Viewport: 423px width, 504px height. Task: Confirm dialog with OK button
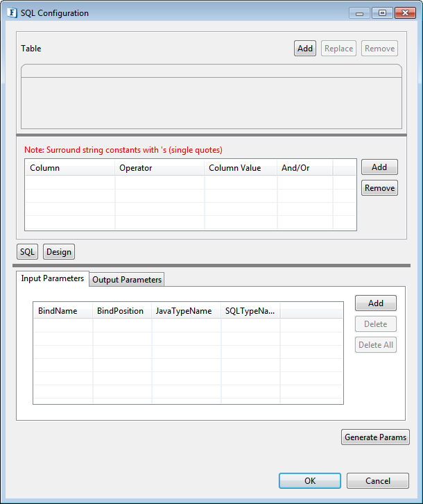pyautogui.click(x=309, y=480)
